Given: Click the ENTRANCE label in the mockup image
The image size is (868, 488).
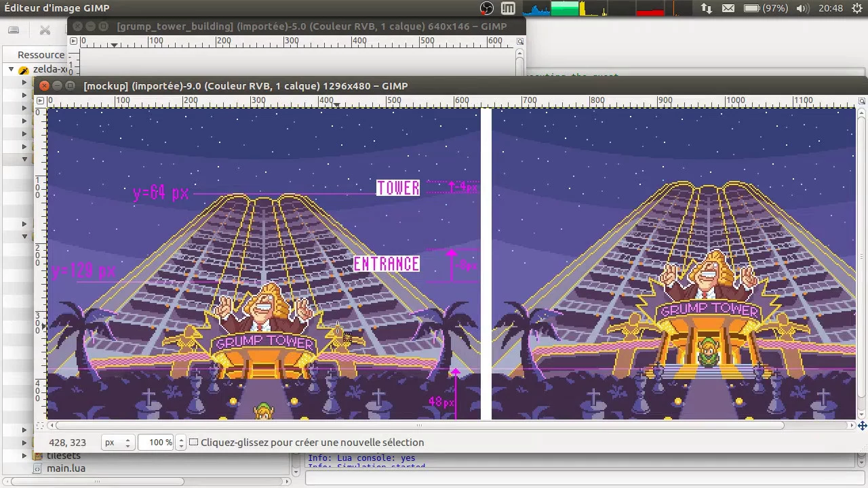Looking at the screenshot, I should pyautogui.click(x=387, y=264).
